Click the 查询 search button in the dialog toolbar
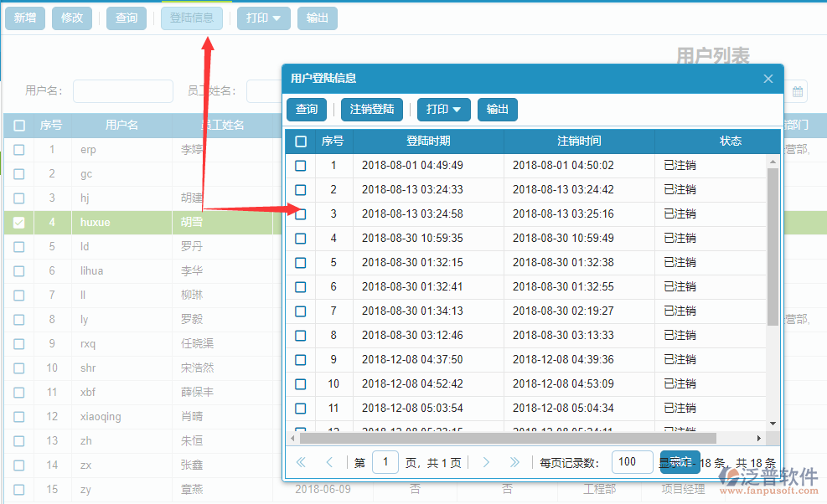827x504 pixels. click(x=308, y=109)
